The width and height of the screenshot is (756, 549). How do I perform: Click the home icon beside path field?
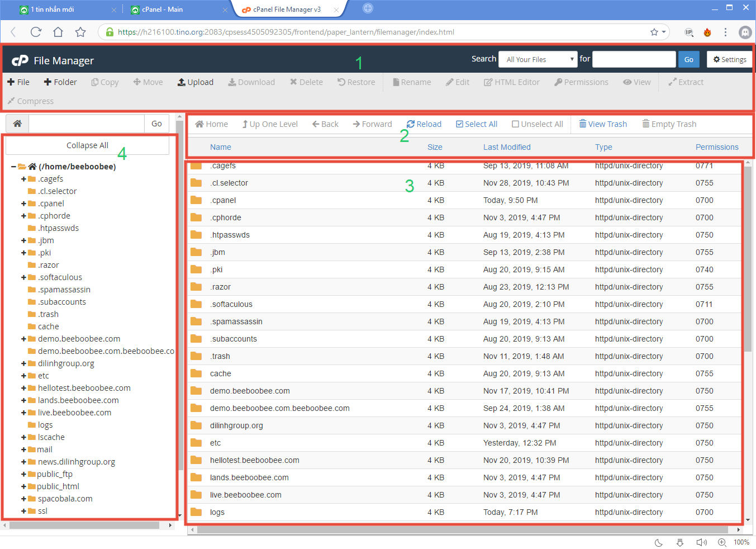click(17, 124)
